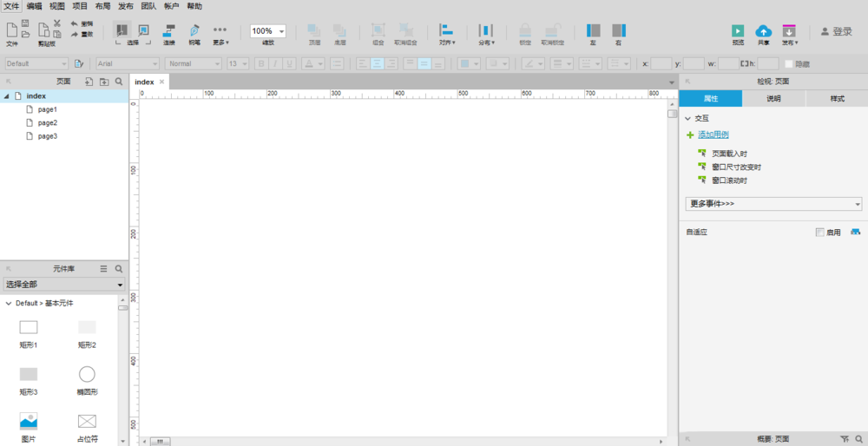Open the 编辑 menu
The width and height of the screenshot is (868, 446).
click(x=35, y=7)
